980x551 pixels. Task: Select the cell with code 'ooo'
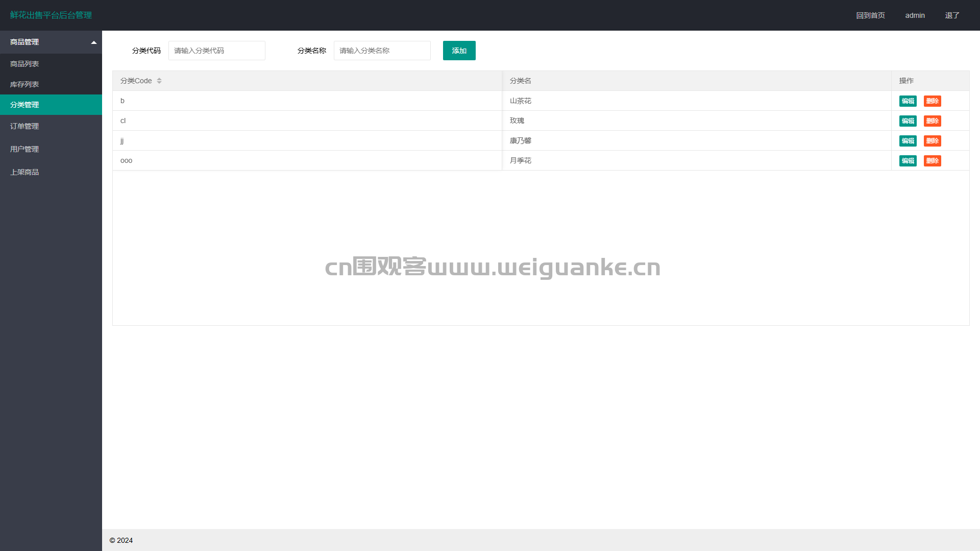307,160
